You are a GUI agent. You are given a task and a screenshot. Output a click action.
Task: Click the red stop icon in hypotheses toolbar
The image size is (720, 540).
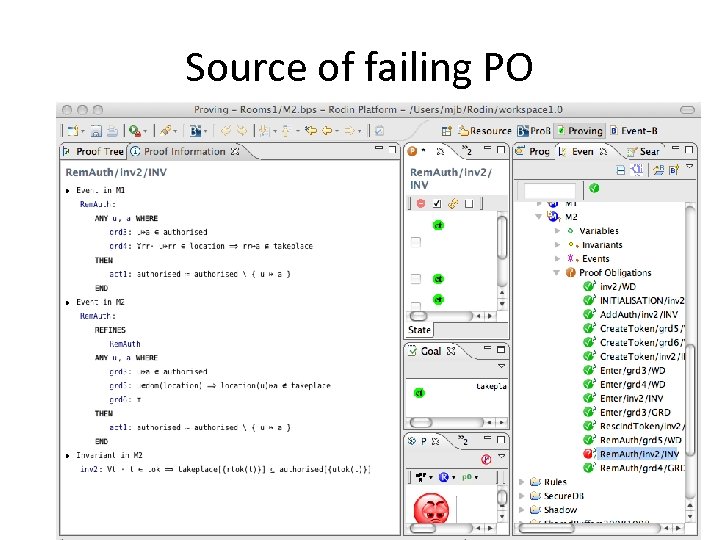(421, 203)
